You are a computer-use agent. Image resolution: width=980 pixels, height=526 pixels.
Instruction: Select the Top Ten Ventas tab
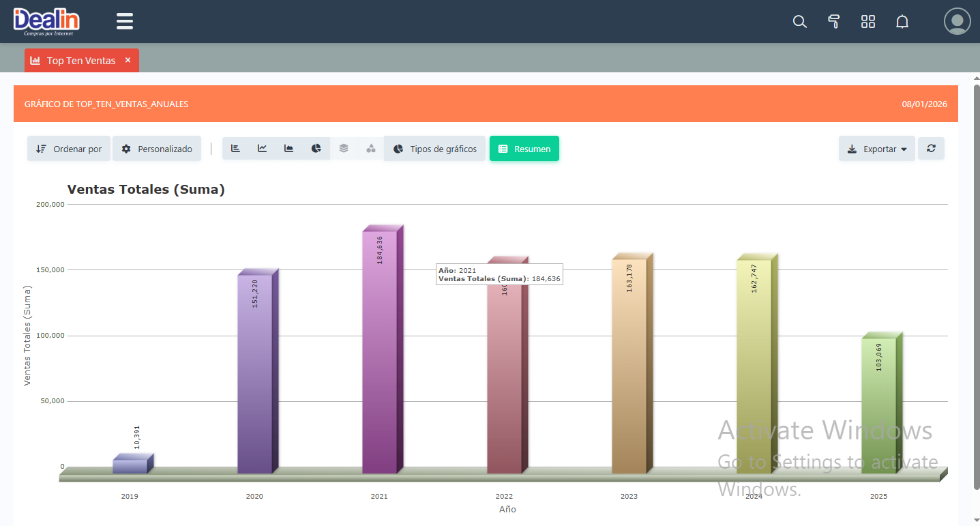pyautogui.click(x=75, y=61)
